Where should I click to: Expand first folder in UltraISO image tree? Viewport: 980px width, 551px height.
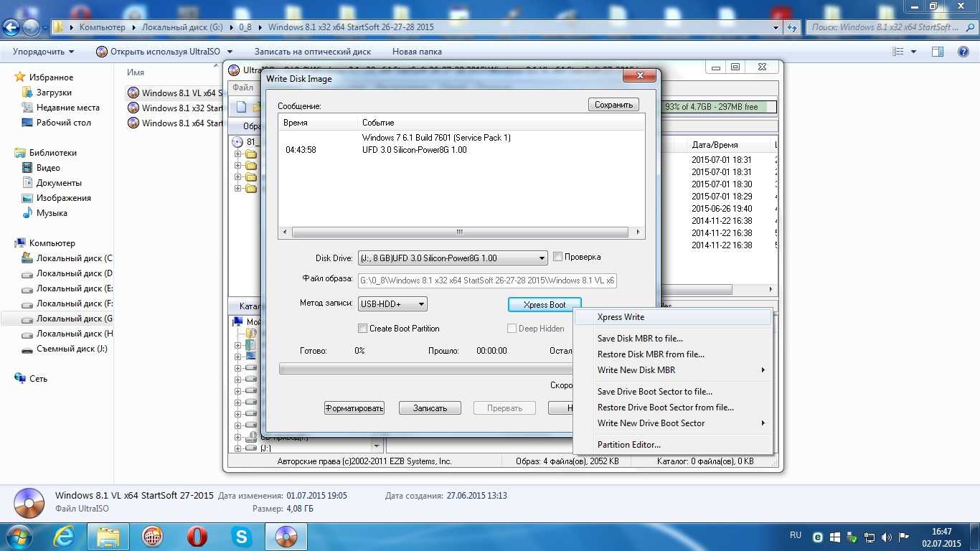click(x=237, y=154)
